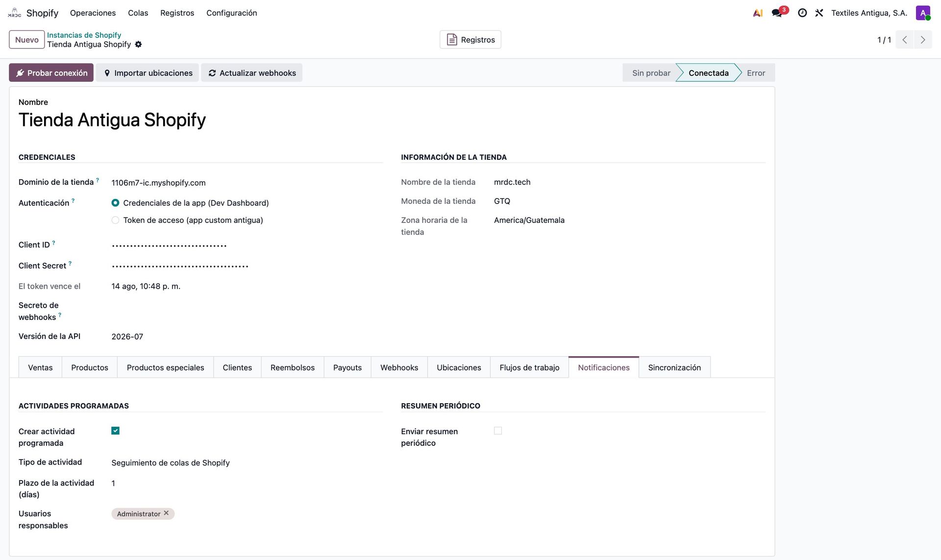941x560 pixels.
Task: Click the Client Secret field
Action: (247, 266)
